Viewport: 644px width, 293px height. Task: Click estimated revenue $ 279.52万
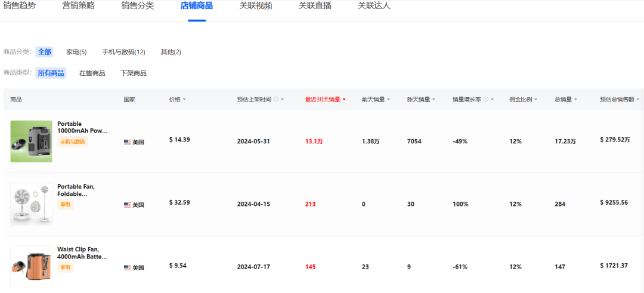615,140
